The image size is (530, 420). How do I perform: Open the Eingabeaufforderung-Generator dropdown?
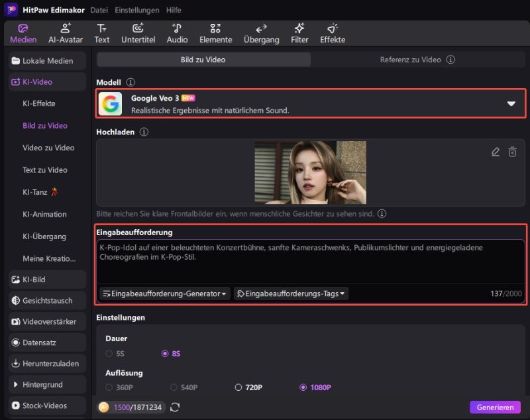point(164,293)
